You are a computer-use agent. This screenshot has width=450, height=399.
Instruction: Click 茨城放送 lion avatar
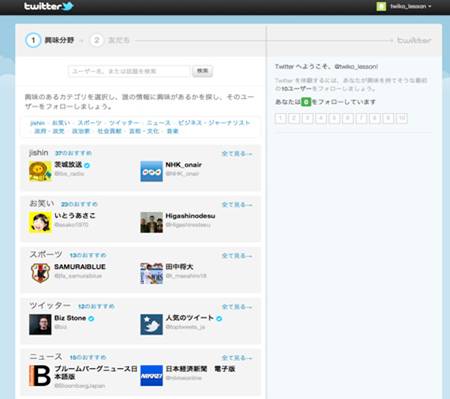tap(40, 171)
